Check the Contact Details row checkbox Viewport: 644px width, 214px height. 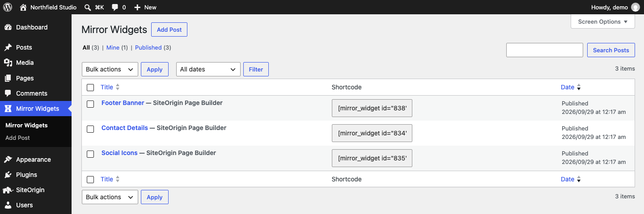click(90, 129)
